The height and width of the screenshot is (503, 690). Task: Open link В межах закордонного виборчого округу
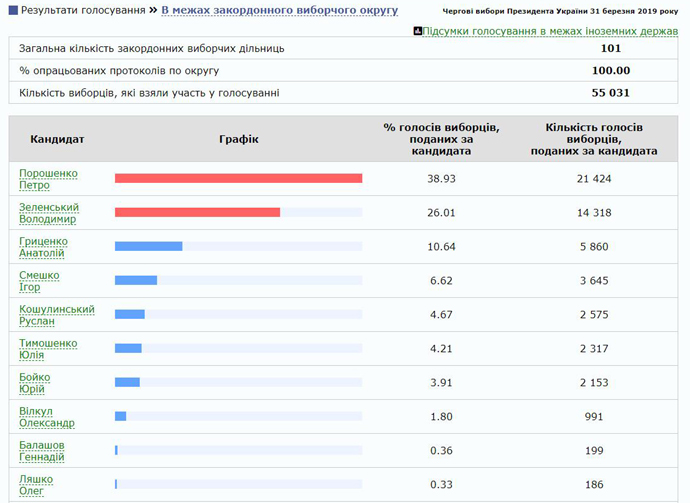point(279,10)
